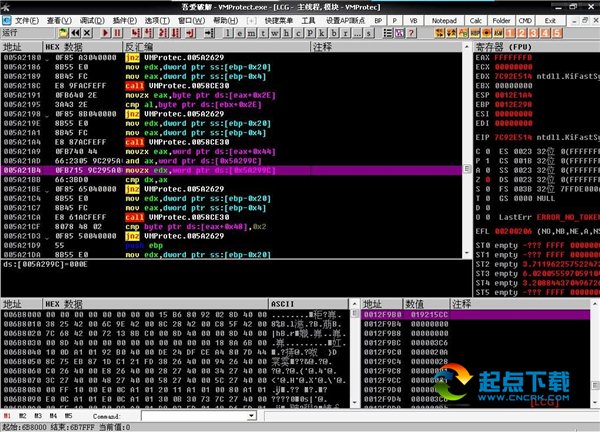Click stack pane scrollbar down arrow
The width and height of the screenshot is (600, 432).
[595, 403]
